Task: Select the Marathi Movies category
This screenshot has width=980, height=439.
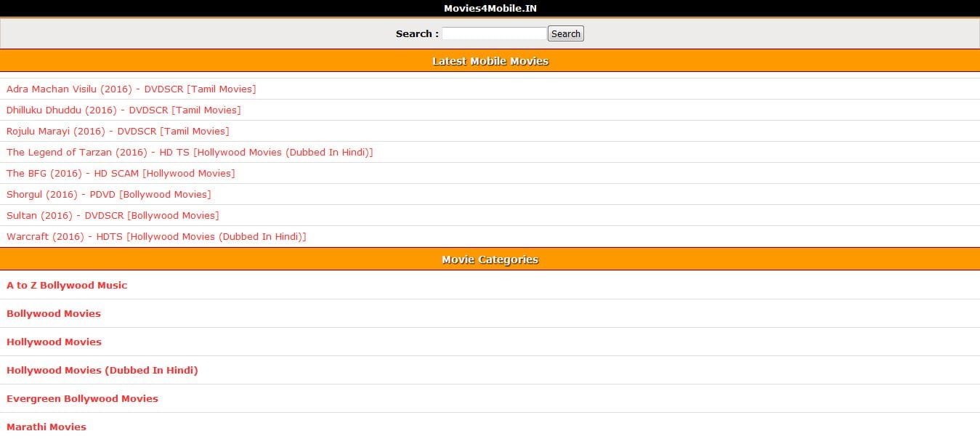Action: pos(46,427)
